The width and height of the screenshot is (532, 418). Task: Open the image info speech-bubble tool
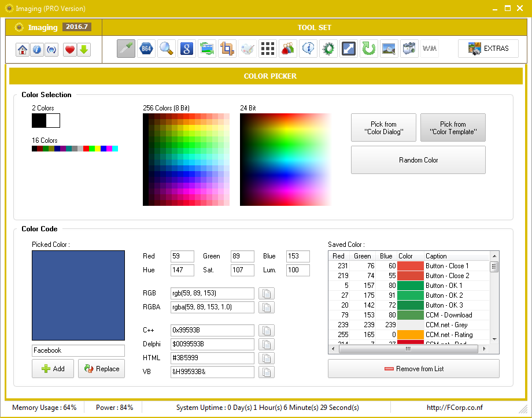[x=308, y=49]
